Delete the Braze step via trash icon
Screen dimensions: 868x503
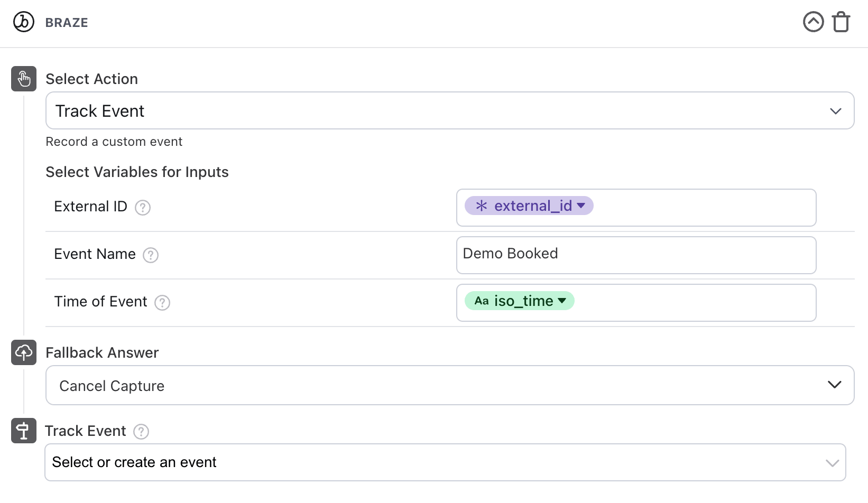click(841, 22)
